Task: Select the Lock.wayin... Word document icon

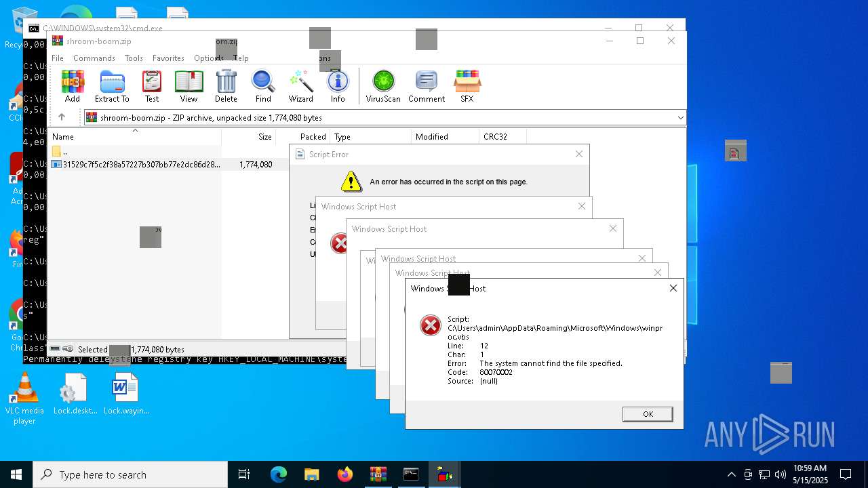Action: 126,394
